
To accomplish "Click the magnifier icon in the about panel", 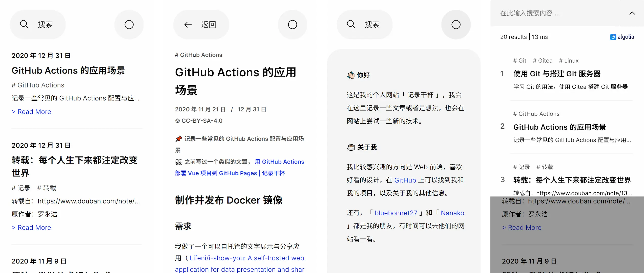I will coord(351,25).
